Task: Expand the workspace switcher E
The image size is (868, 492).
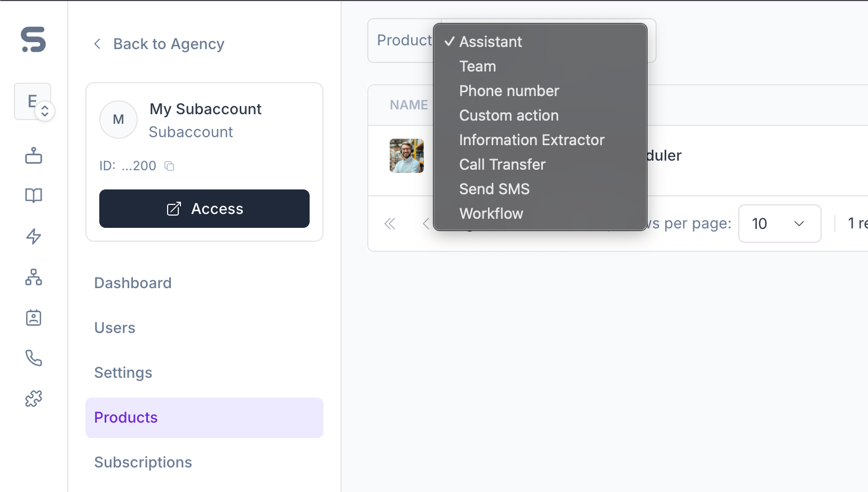Action: pos(33,101)
